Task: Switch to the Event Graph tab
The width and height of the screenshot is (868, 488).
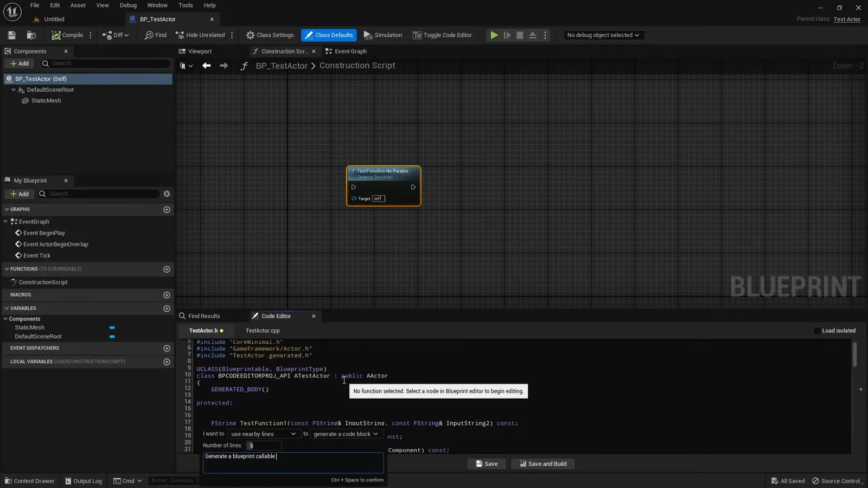Action: tap(350, 52)
